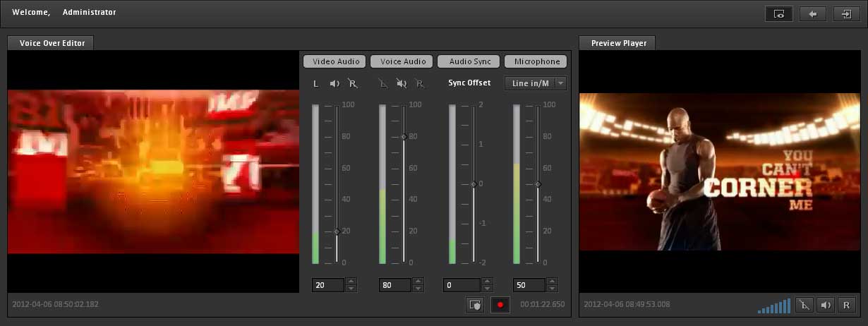Open the Line in/M input dropdown
Image resolution: width=868 pixels, height=326 pixels.
pyautogui.click(x=535, y=83)
